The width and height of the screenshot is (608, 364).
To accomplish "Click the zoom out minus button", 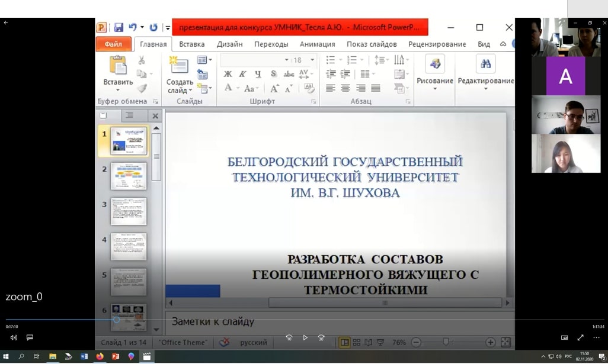I will pos(417,342).
